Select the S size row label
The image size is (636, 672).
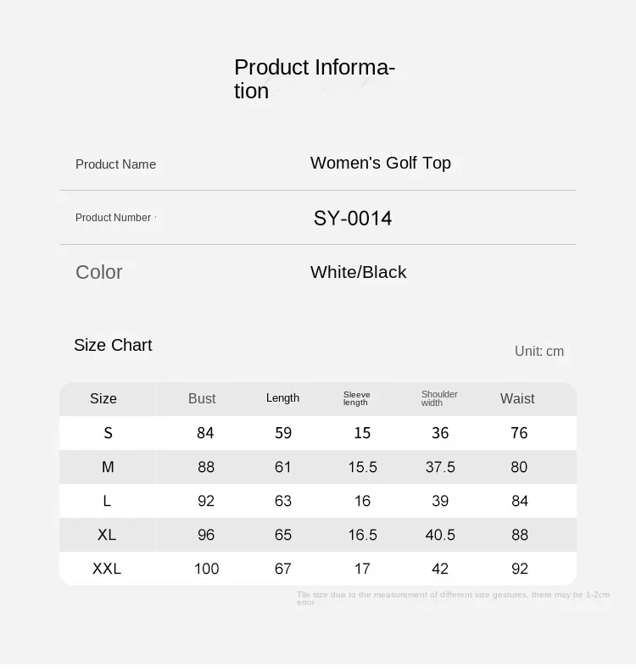[108, 433]
